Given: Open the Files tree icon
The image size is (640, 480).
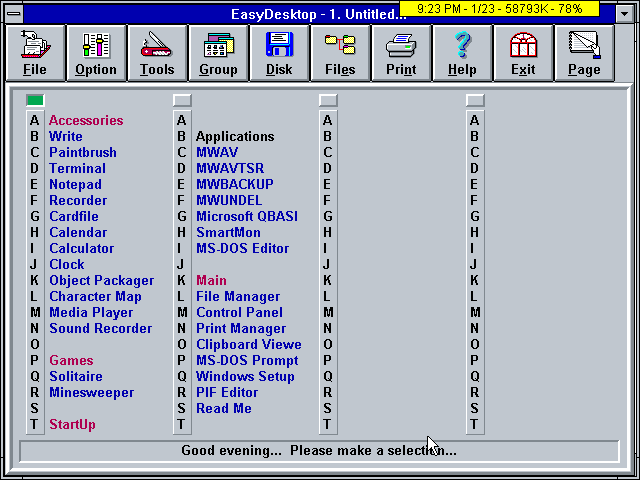Looking at the screenshot, I should coord(340,53).
